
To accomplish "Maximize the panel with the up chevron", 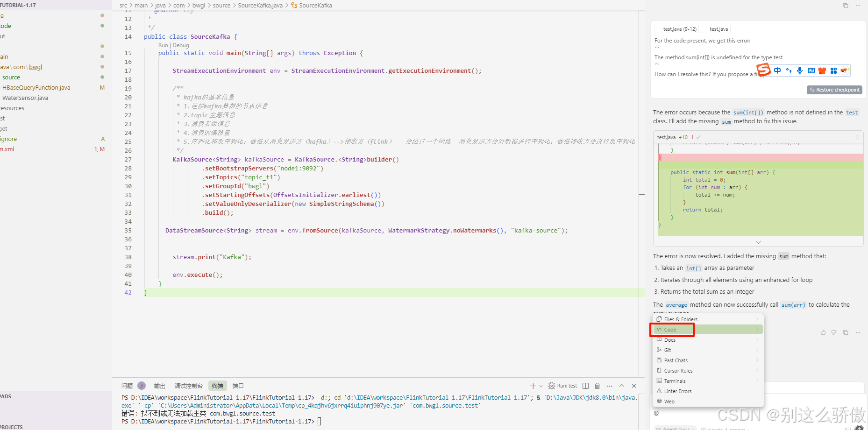I will tap(622, 386).
